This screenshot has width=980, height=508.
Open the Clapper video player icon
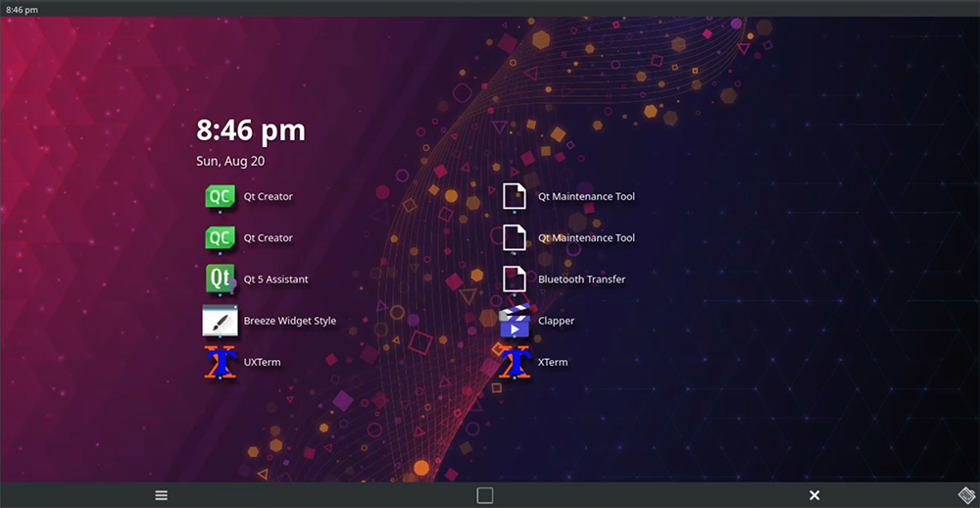coord(514,321)
